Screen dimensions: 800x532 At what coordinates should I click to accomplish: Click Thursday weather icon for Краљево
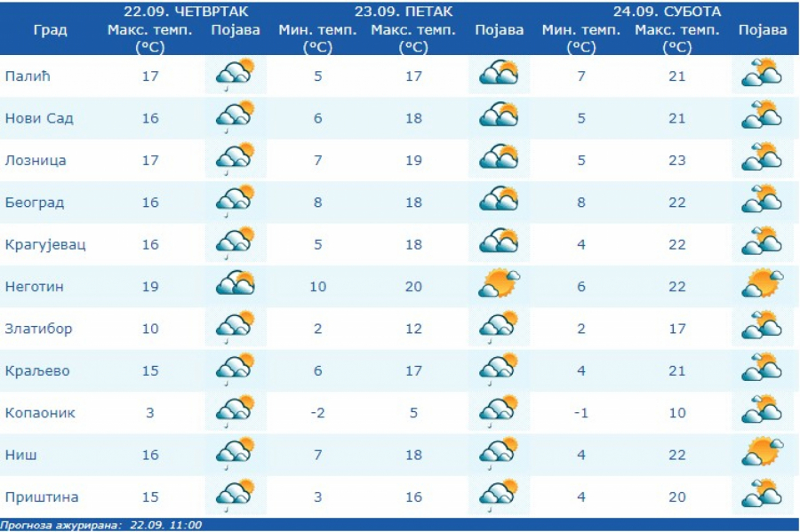pyautogui.click(x=235, y=369)
